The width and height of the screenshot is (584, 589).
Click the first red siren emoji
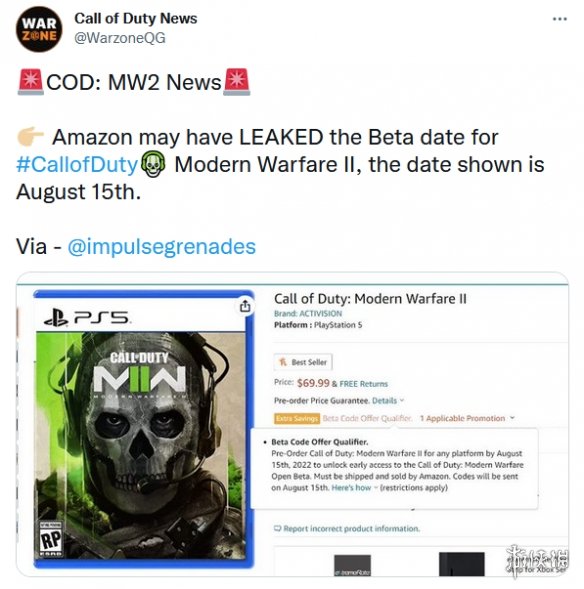pos(30,82)
